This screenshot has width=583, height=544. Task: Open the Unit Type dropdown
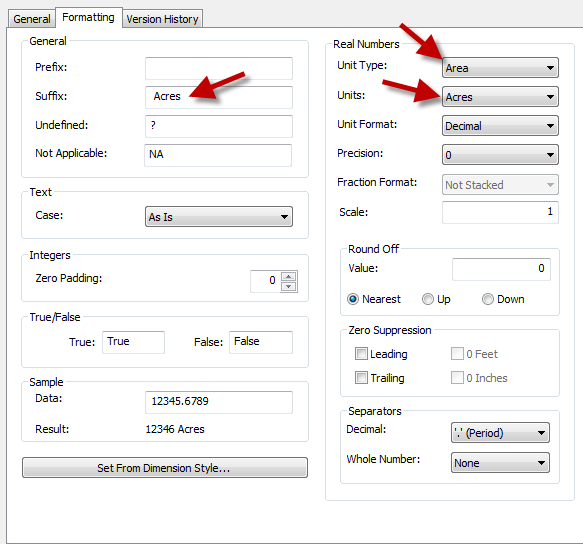pos(500,68)
